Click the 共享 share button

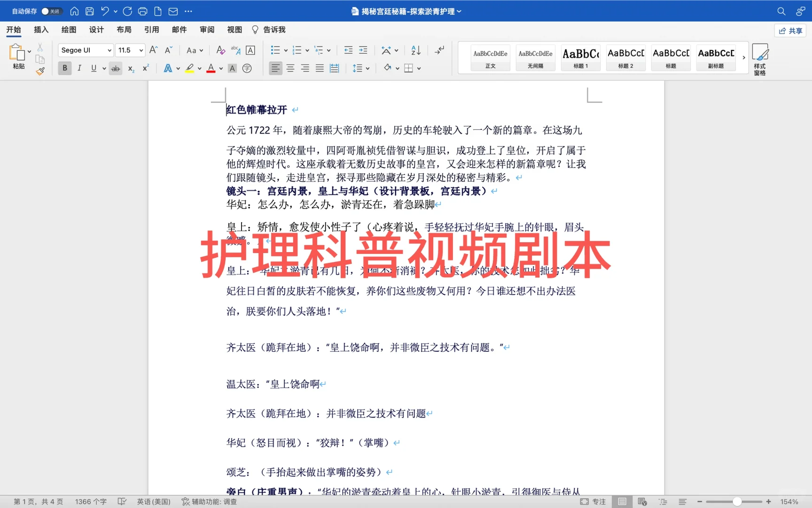pos(790,30)
